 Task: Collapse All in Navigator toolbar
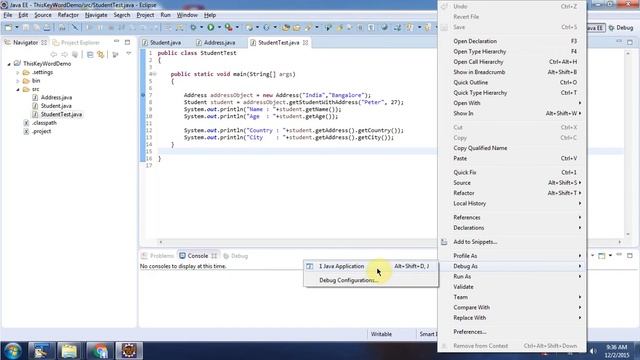(x=90, y=54)
